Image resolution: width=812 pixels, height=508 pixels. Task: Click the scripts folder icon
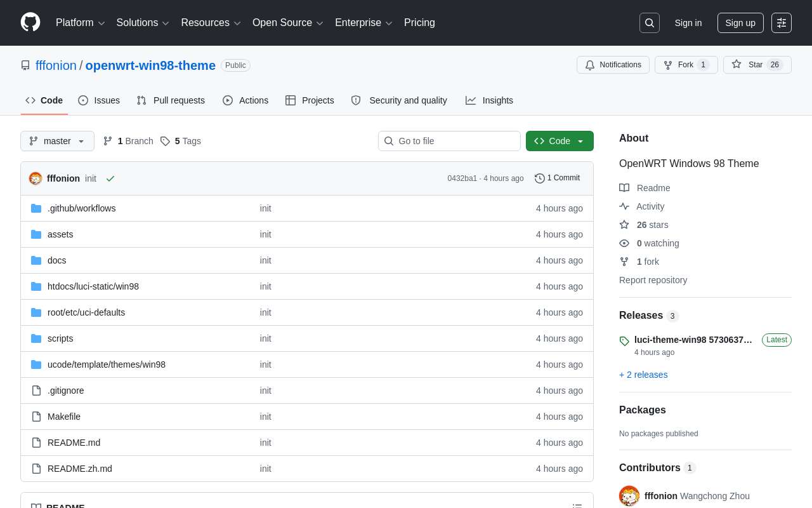click(36, 338)
